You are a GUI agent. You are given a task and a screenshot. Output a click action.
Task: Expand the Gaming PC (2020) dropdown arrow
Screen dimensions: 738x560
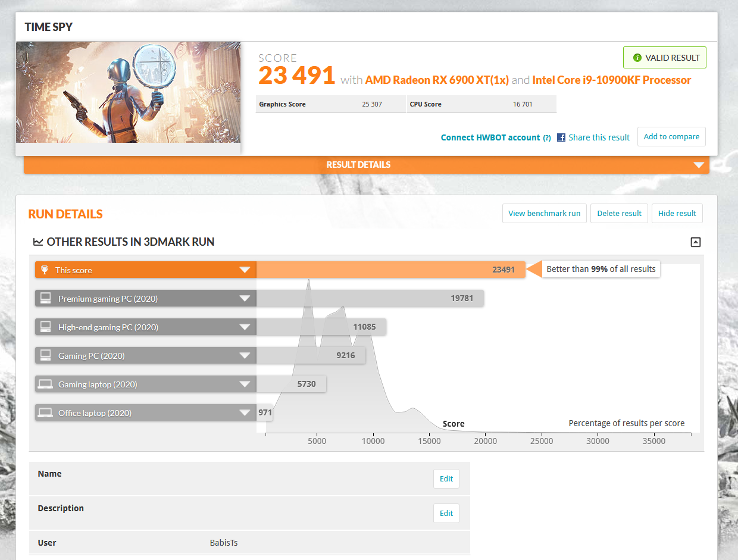[245, 356]
